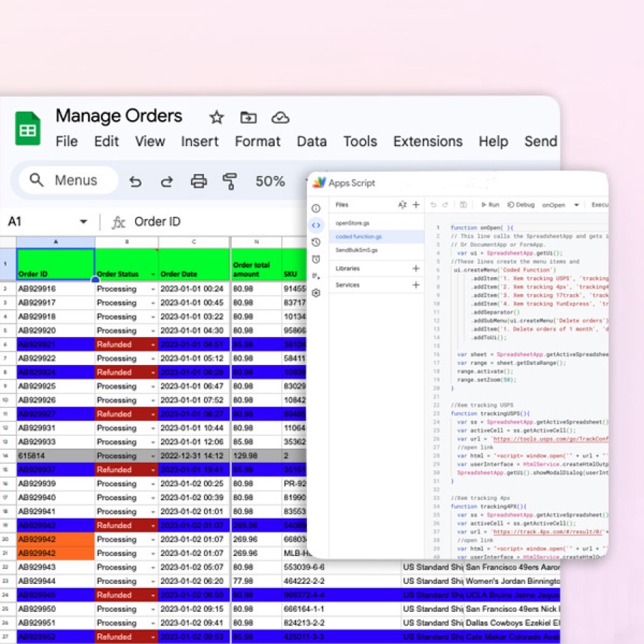Click the fx function icon
644x644 pixels.
118,223
